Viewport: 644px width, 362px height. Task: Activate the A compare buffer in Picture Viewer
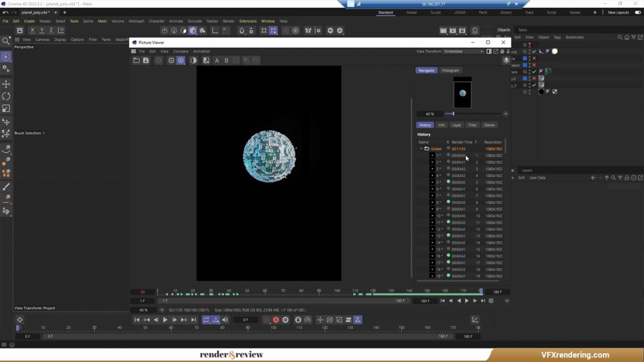click(217, 60)
